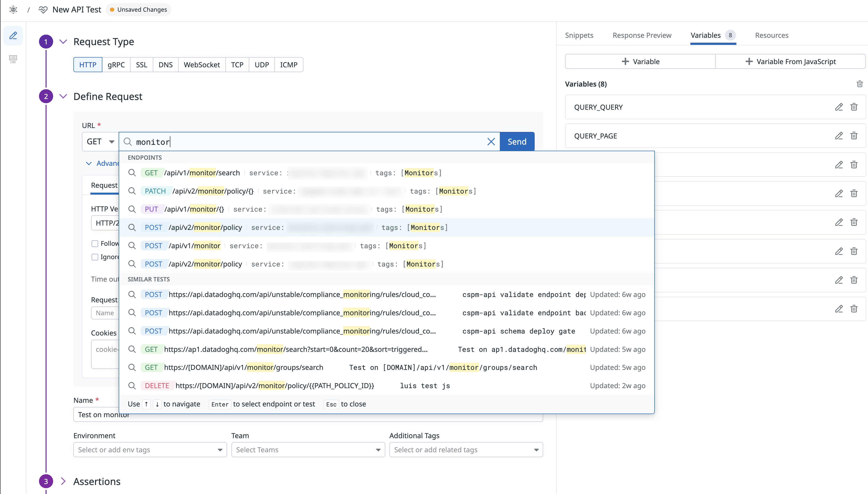The image size is (868, 494).
Task: Click the API test heartbeat icon
Action: pyautogui.click(x=43, y=10)
